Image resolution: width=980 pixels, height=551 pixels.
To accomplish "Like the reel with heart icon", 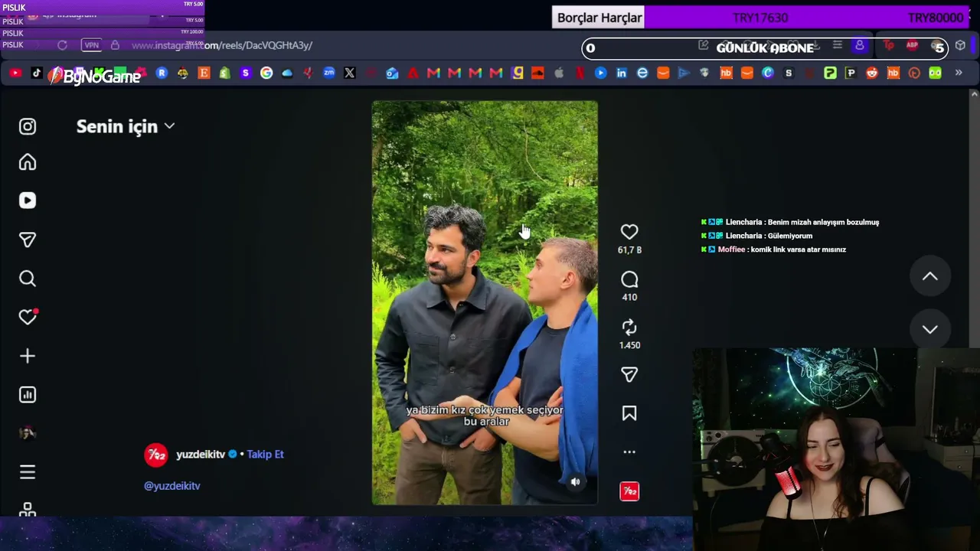I will pyautogui.click(x=629, y=232).
